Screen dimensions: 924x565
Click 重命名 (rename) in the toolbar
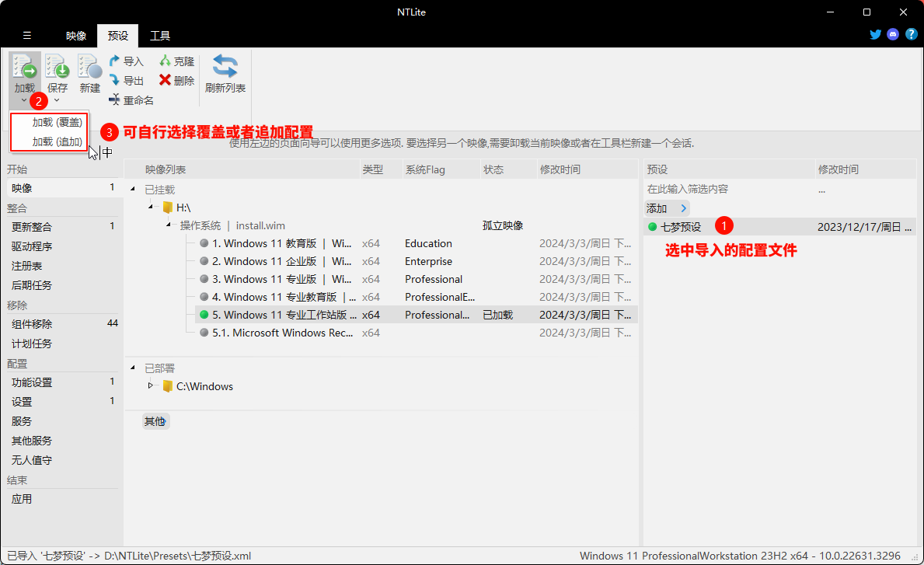[x=131, y=99]
